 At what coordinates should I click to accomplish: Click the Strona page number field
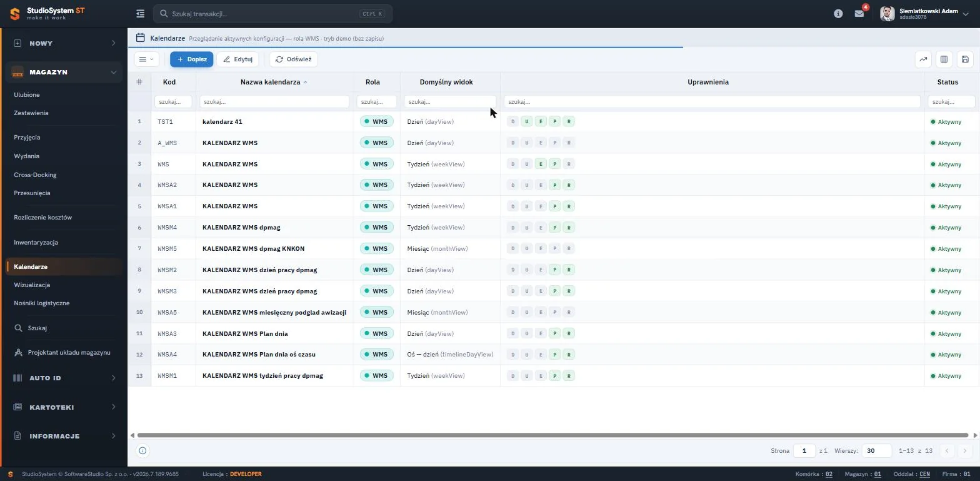click(x=804, y=450)
